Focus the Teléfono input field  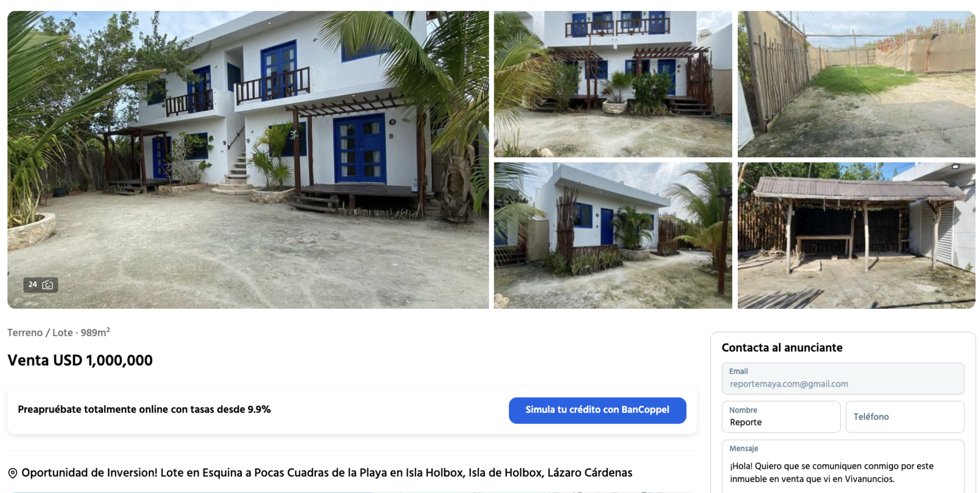(905, 417)
